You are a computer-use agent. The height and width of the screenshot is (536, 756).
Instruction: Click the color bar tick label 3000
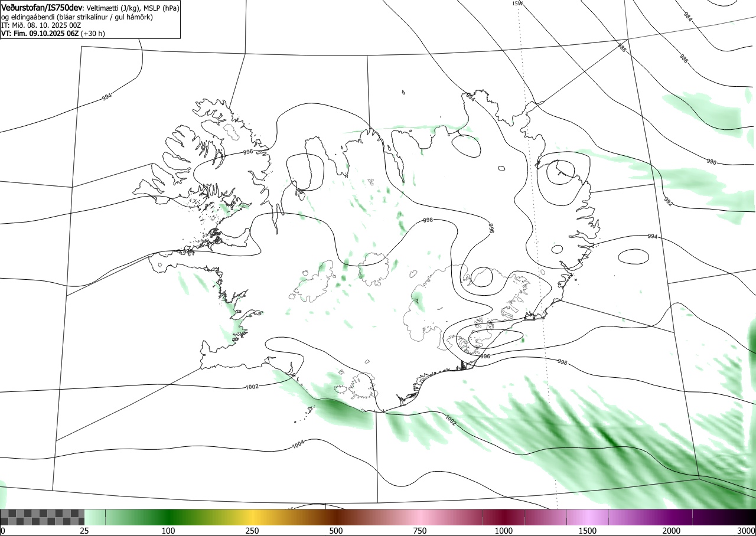[x=747, y=531]
